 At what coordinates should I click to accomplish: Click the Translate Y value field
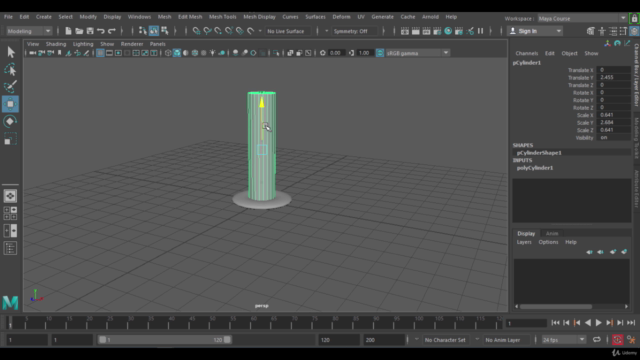[613, 77]
